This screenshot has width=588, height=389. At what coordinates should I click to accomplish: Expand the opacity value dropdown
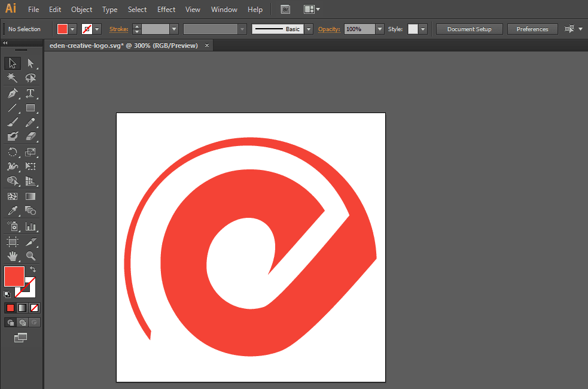point(380,29)
